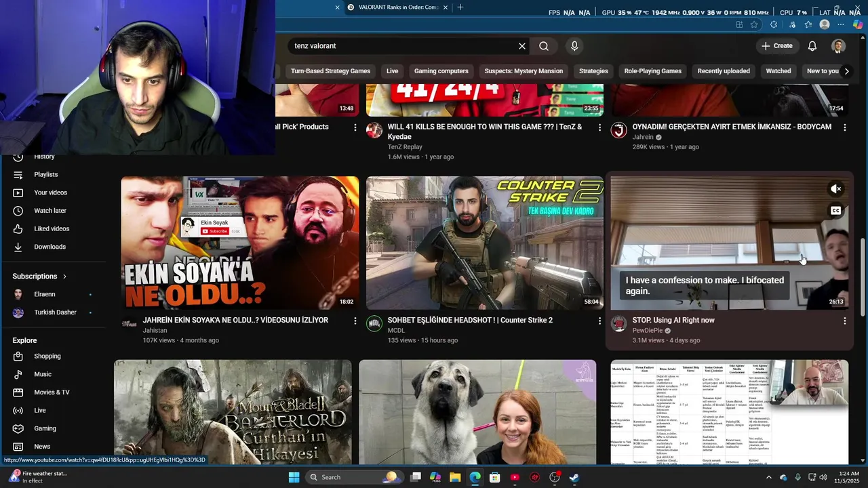Screen dimensions: 868x488
Task: Play the Bannerlord Curthan'ın Hikayesi thumbnail
Action: point(233,412)
